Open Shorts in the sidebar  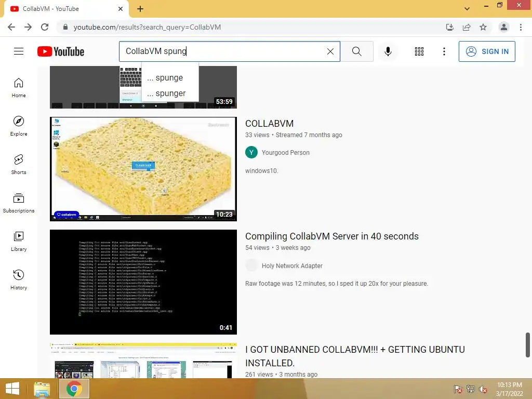click(19, 165)
